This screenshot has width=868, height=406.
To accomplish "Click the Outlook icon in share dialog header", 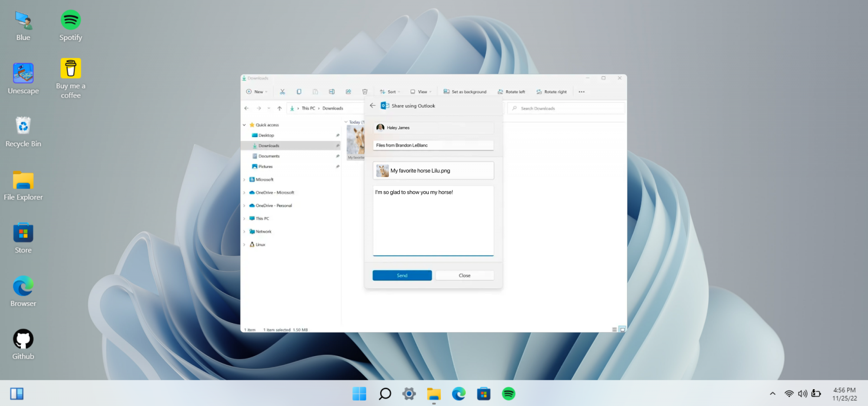I will (x=385, y=105).
